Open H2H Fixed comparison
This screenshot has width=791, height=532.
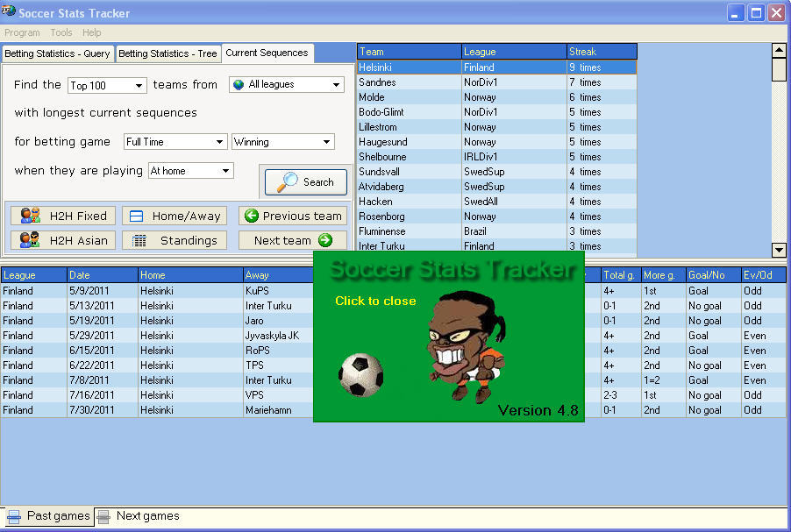[x=63, y=216]
